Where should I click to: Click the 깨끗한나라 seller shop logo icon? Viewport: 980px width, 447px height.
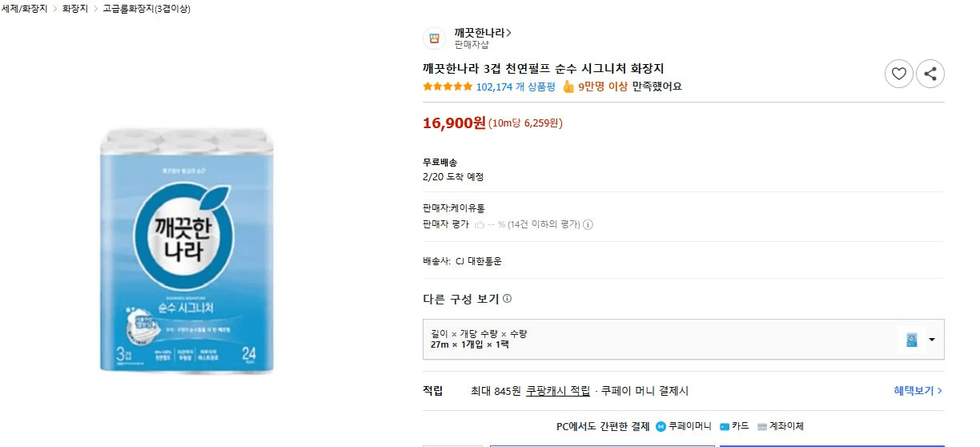pos(434,38)
